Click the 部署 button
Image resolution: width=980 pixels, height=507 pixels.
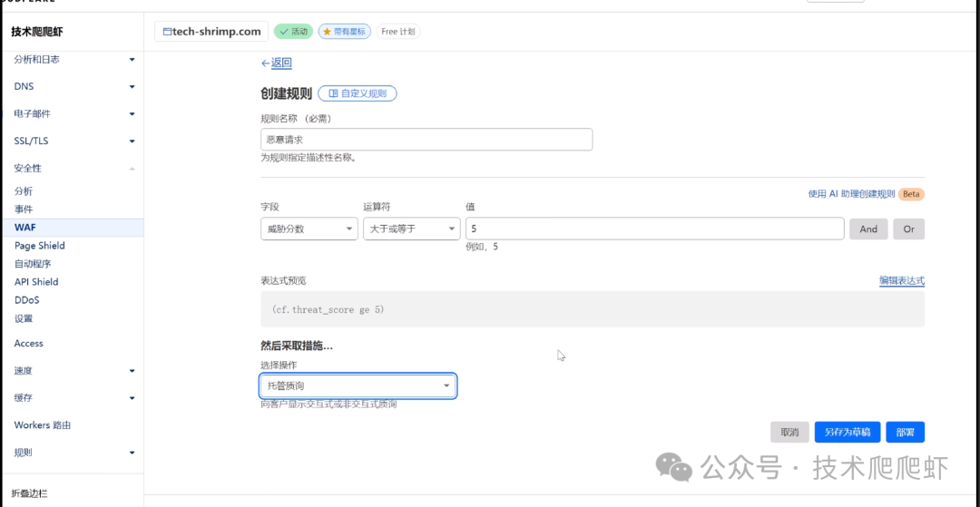tap(905, 432)
